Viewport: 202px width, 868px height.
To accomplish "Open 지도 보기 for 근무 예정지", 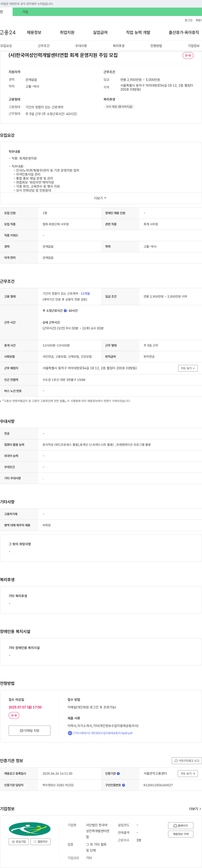I will [x=188, y=368].
